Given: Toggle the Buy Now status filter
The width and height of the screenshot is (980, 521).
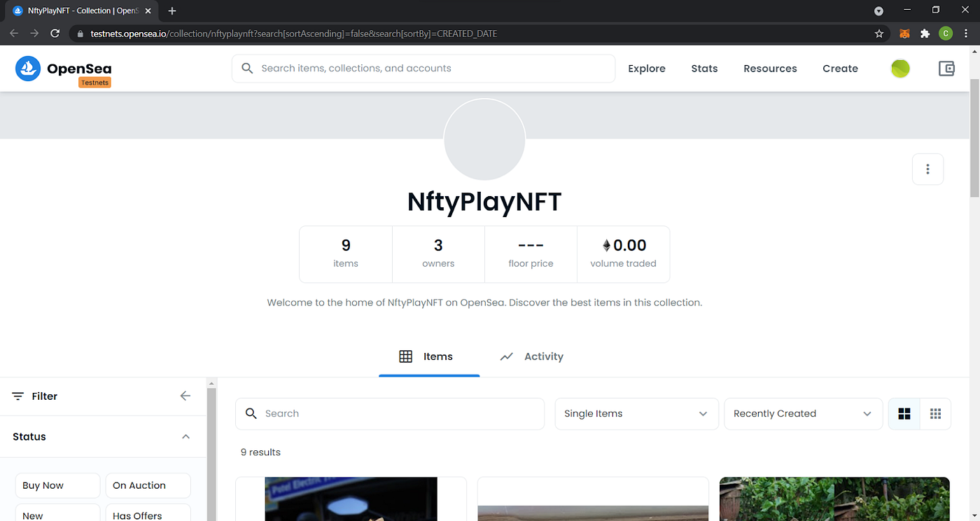Looking at the screenshot, I should pos(58,485).
